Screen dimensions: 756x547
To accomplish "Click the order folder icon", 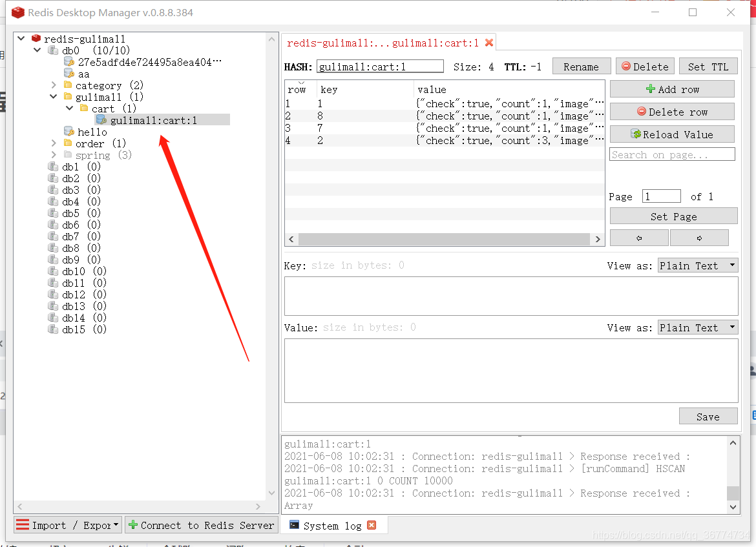I will 68,143.
